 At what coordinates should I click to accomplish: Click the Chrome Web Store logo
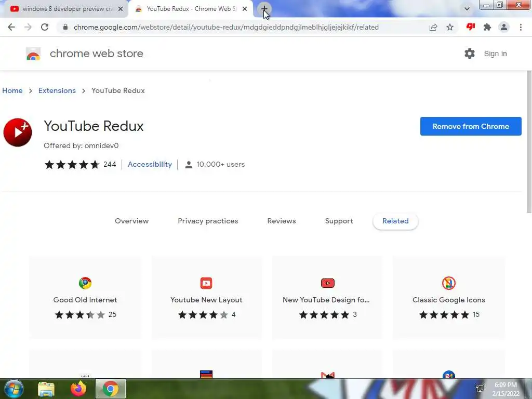point(33,54)
